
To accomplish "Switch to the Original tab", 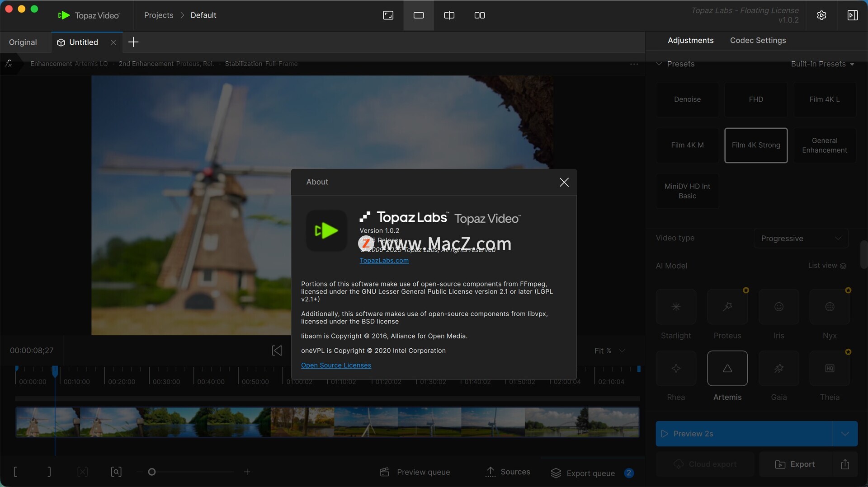I will pos(23,42).
